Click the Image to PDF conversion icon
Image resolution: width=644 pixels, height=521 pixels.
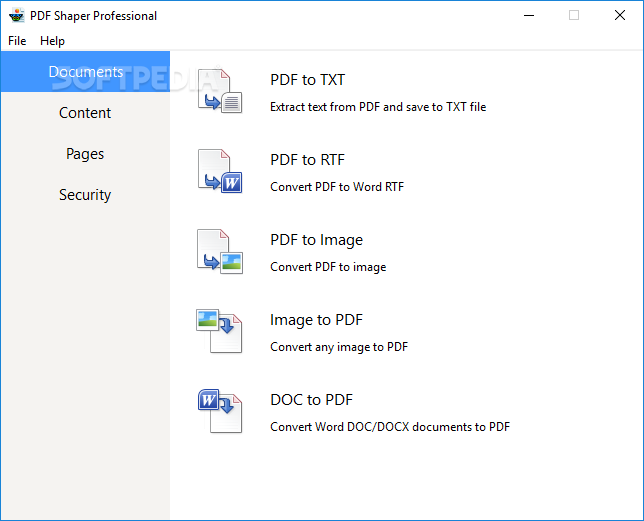tap(219, 331)
